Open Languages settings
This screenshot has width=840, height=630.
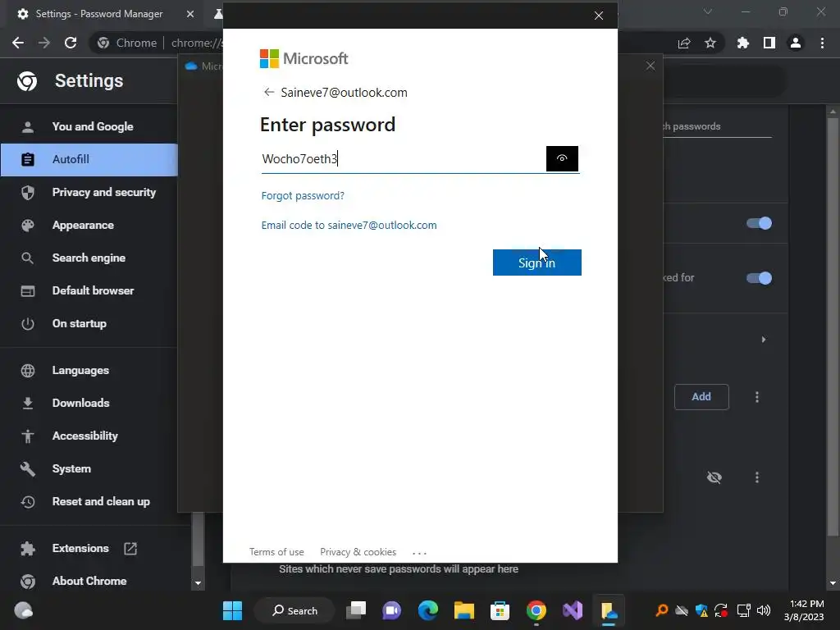pos(89,370)
